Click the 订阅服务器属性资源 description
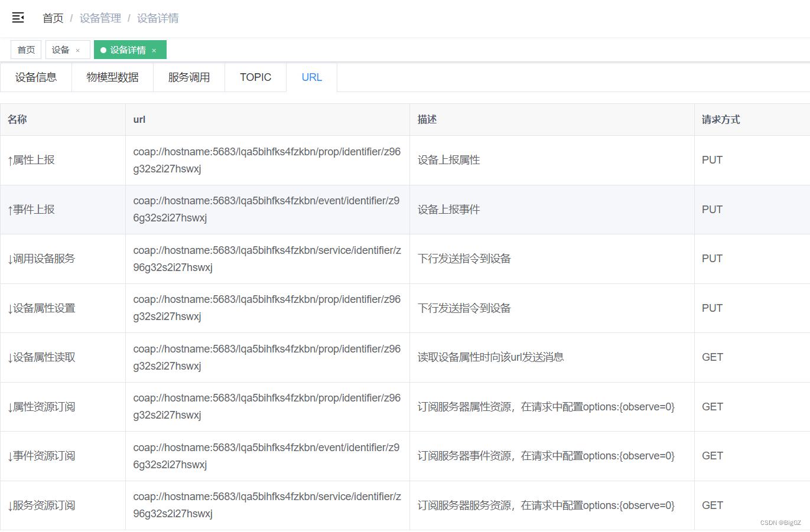 pos(546,407)
